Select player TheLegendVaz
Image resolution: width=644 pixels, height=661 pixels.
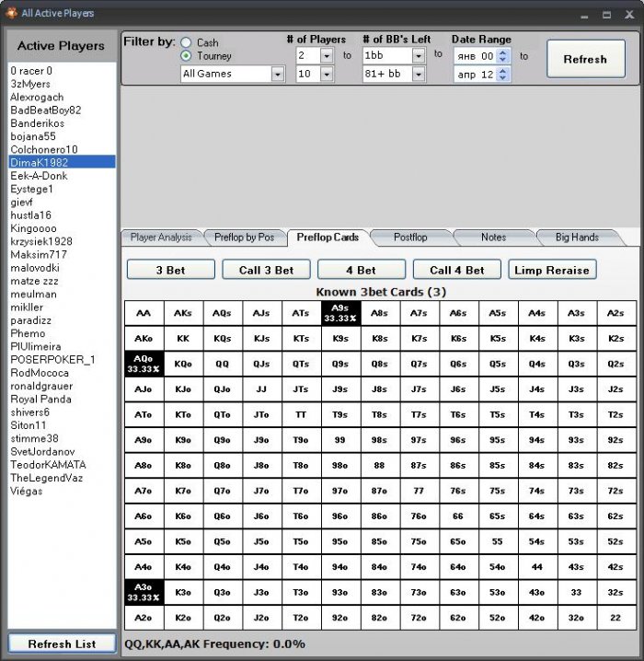click(x=62, y=478)
